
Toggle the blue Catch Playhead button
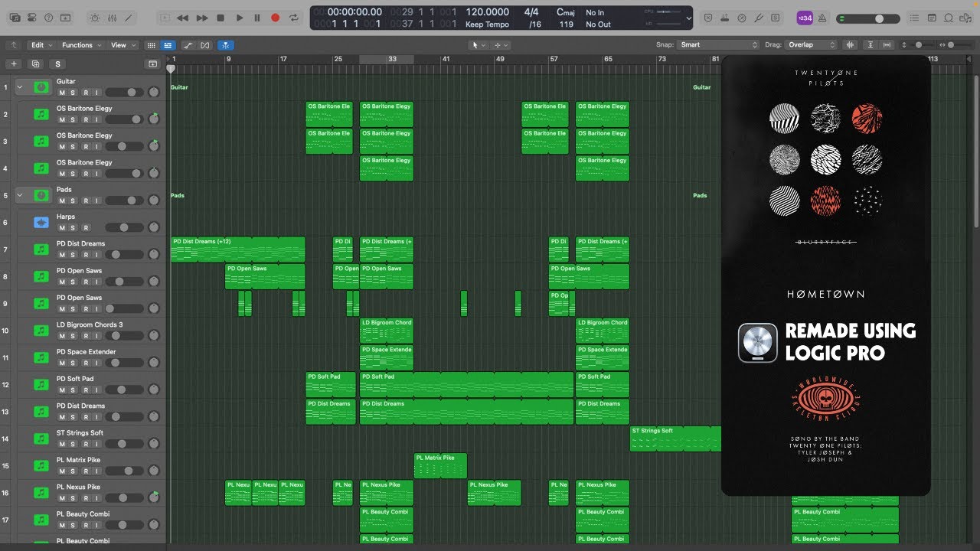(x=226, y=45)
